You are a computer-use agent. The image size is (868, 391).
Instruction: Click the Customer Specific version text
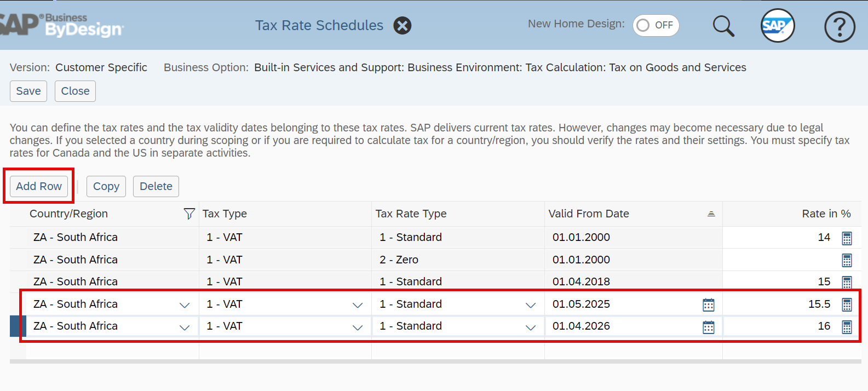click(101, 67)
